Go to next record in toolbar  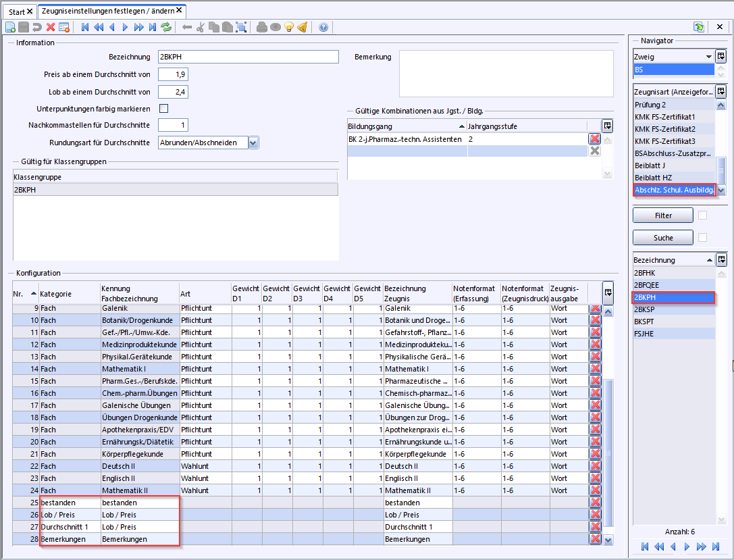(x=125, y=27)
